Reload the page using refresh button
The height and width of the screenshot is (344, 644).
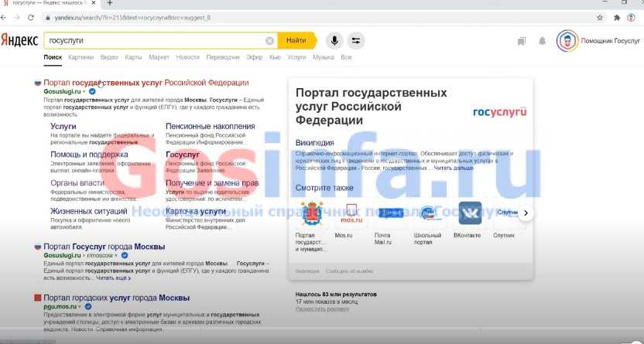pos(33,16)
